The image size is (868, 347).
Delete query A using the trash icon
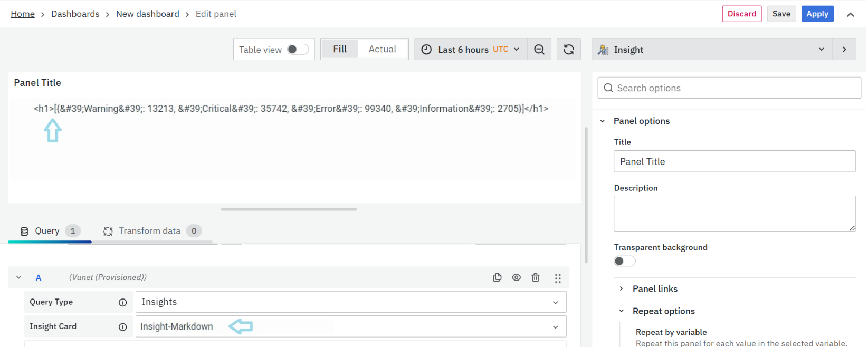(x=535, y=278)
